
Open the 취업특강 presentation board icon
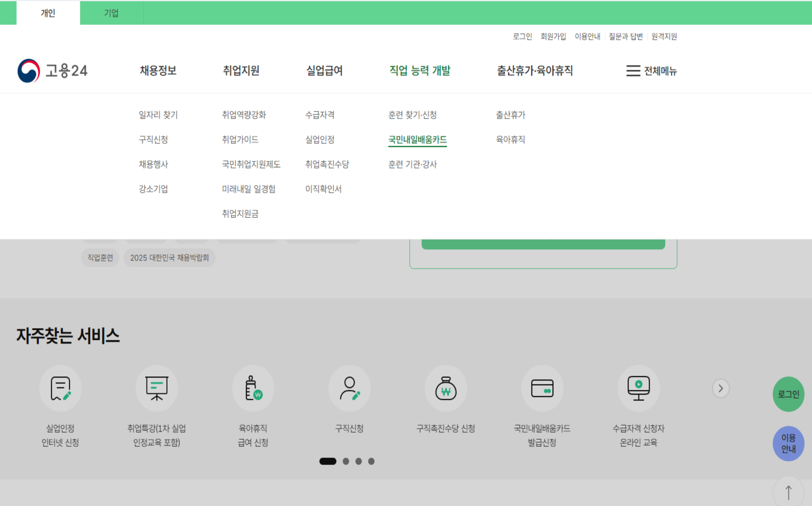157,388
